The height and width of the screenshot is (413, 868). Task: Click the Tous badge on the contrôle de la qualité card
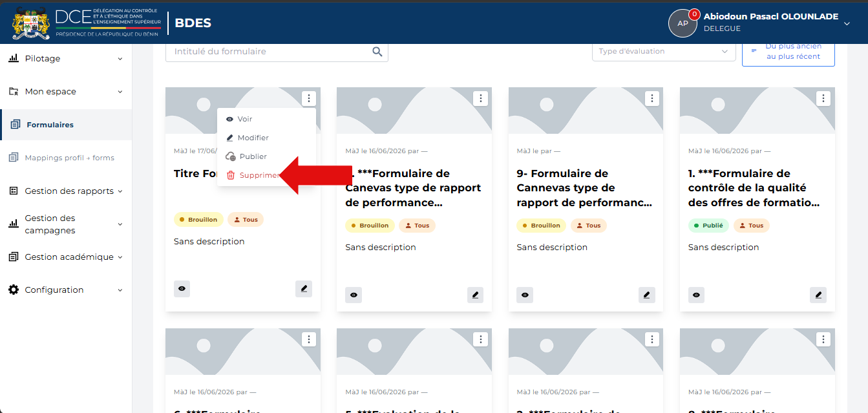pos(751,226)
